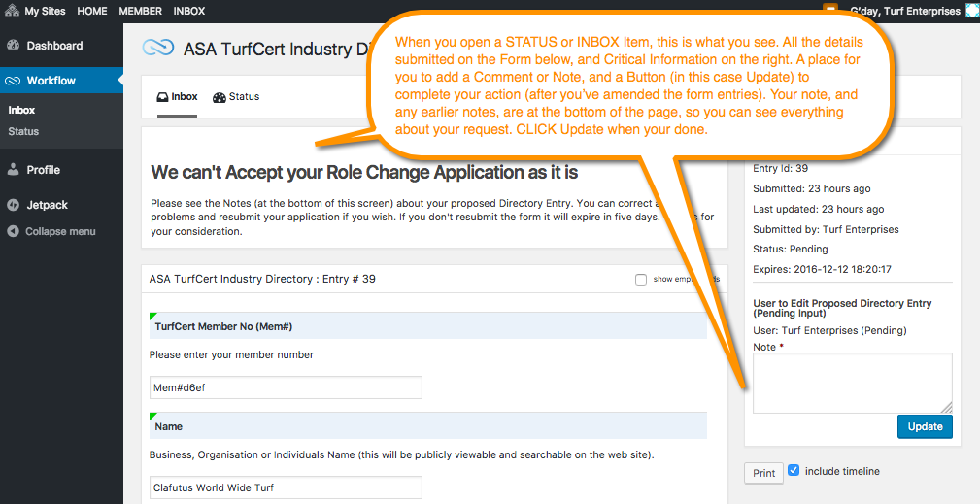Open the Status submenu under Workflow

pos(23,131)
